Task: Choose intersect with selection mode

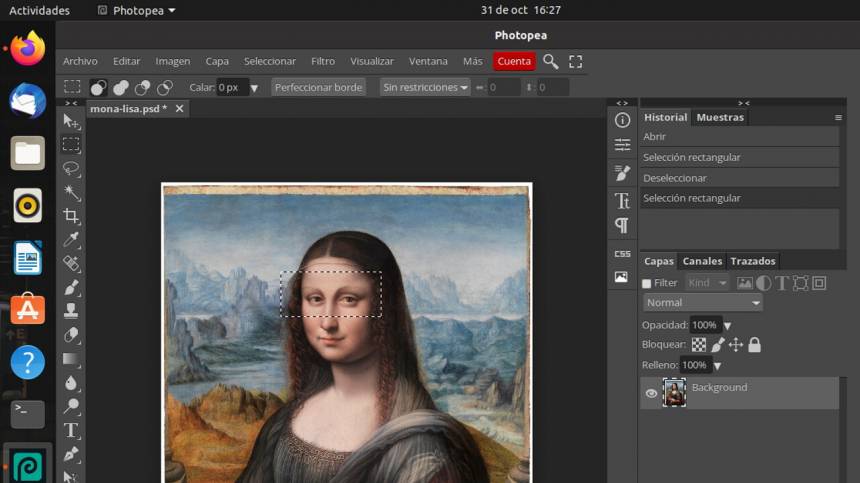Action: (165, 87)
